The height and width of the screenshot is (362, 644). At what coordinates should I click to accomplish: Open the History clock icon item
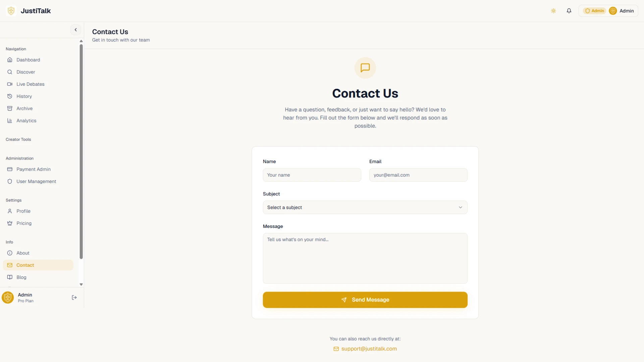38,96
